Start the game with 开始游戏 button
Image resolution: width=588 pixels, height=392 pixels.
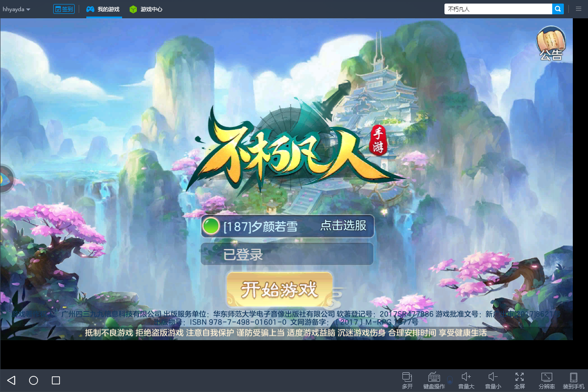coord(279,289)
